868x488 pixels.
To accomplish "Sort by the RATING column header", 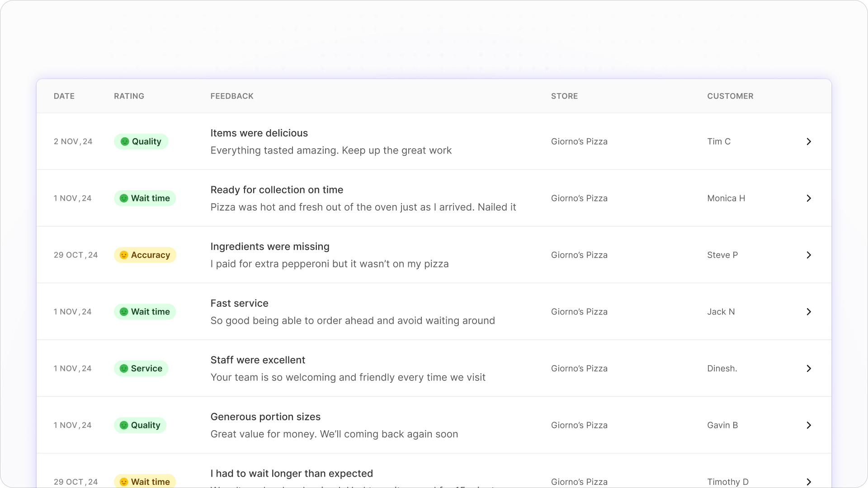I will click(129, 96).
